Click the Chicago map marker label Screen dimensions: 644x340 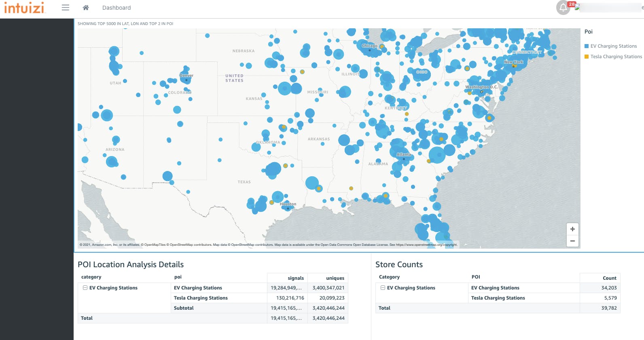369,46
